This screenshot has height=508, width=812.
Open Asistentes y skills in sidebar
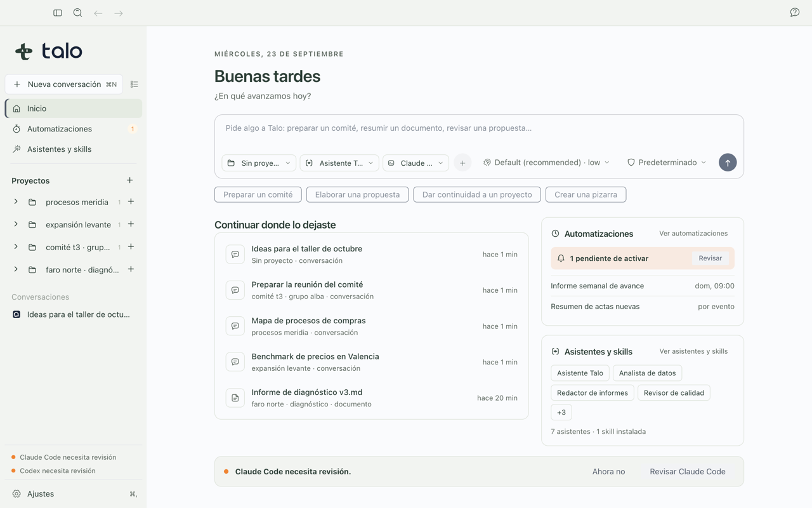(74, 149)
